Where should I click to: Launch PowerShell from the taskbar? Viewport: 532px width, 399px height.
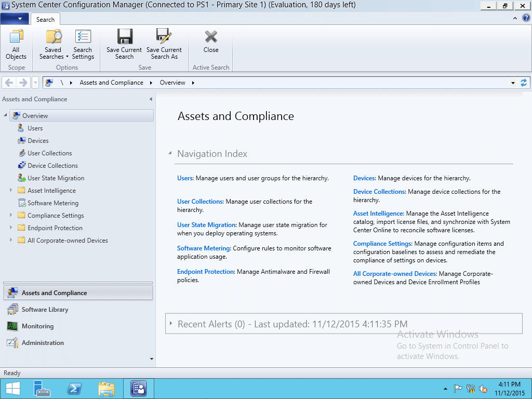click(74, 389)
